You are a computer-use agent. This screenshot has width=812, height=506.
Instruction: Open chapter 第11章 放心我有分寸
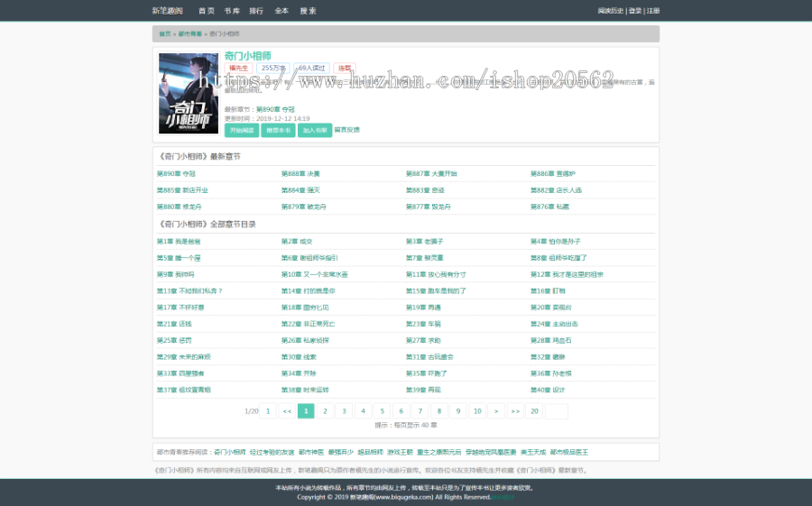[x=436, y=274]
